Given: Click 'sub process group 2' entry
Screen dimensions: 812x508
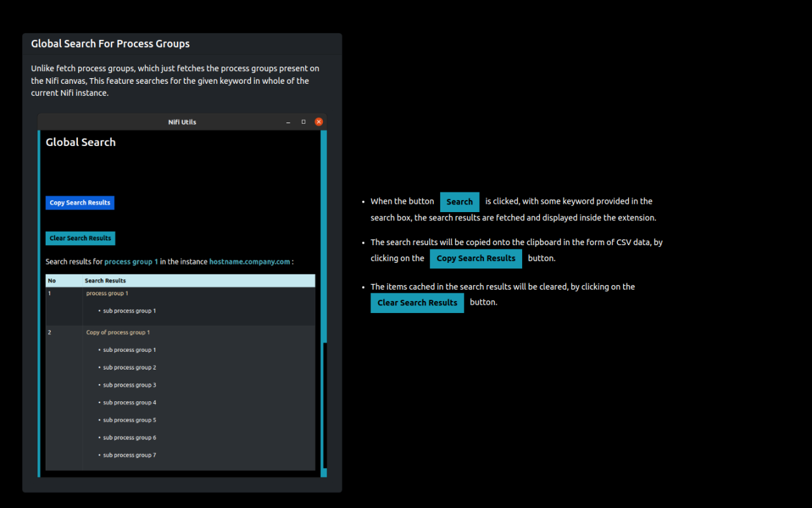Looking at the screenshot, I should 129,368.
